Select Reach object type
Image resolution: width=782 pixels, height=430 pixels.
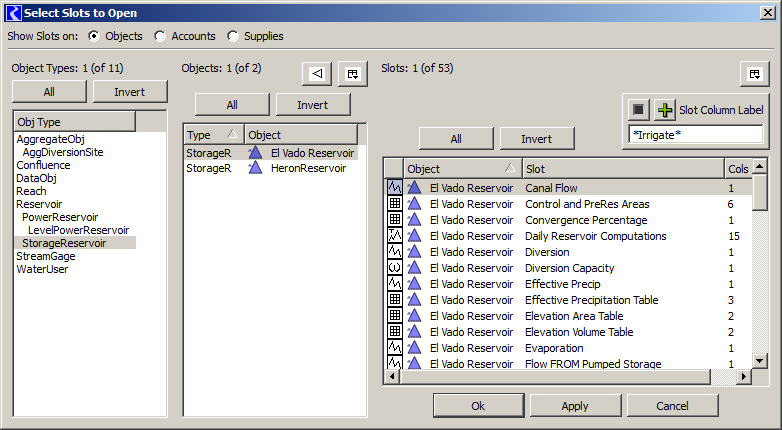pyautogui.click(x=31, y=191)
